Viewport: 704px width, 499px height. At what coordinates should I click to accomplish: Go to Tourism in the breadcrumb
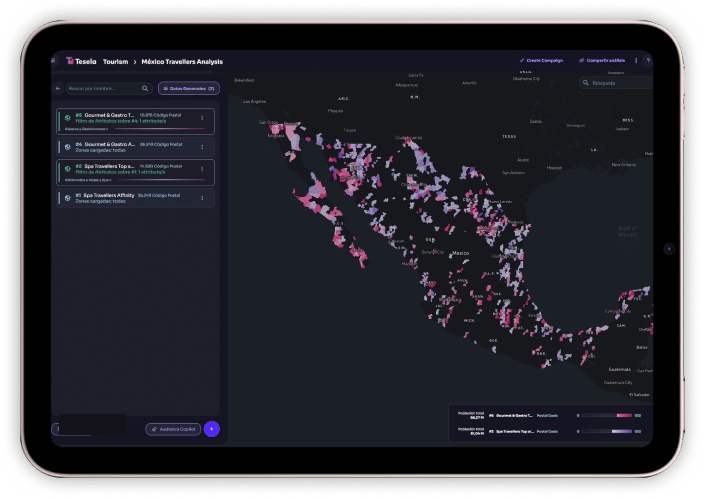pos(115,61)
